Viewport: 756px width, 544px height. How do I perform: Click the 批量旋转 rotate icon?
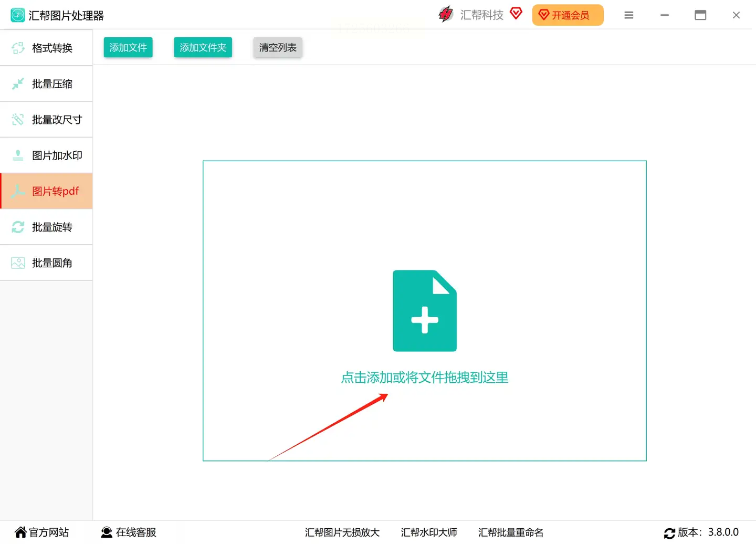tap(18, 227)
